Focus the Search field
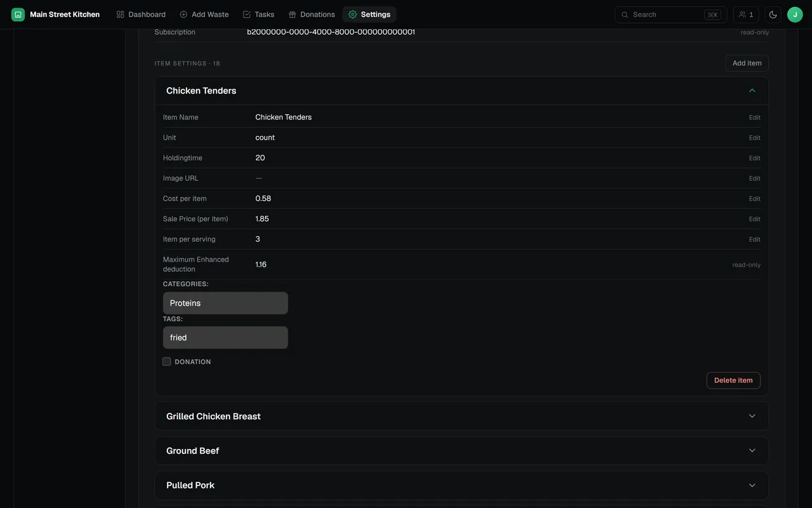This screenshot has width=812, height=508. (671, 15)
